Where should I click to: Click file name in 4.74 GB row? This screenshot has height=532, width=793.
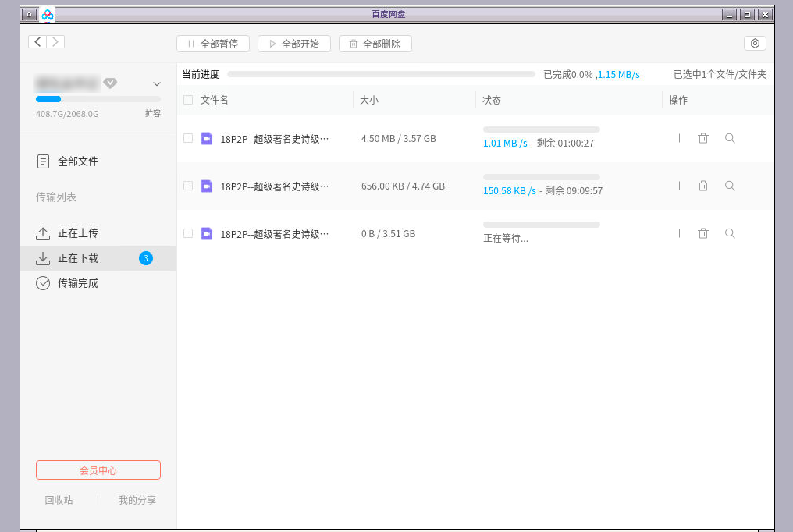coord(275,186)
